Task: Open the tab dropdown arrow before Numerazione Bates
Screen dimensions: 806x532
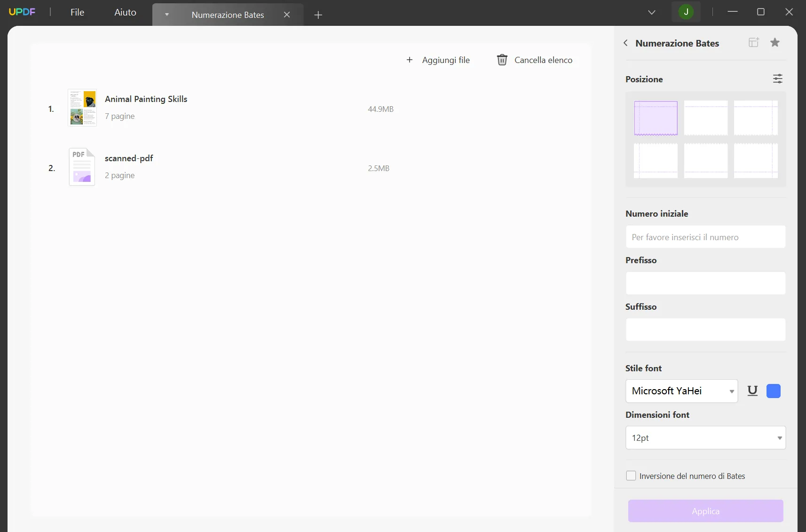Action: tap(166, 15)
